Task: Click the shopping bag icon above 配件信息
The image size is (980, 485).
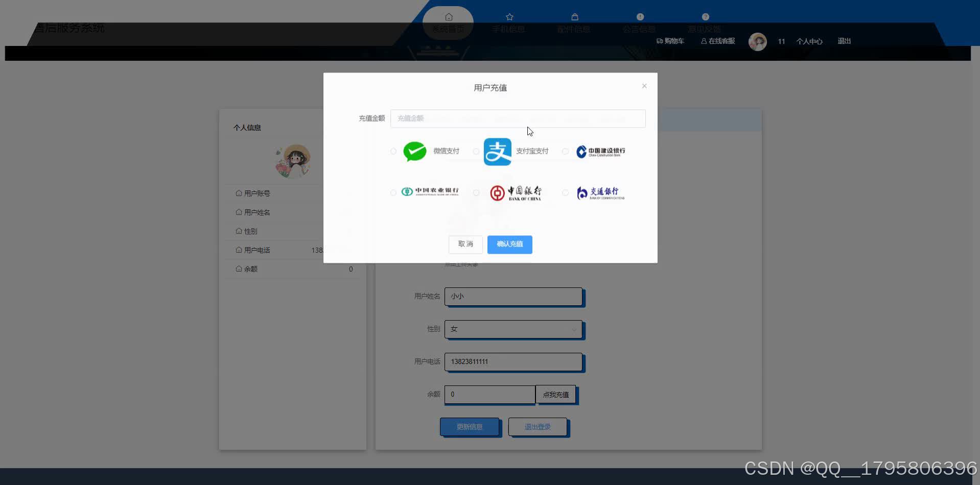Action: click(x=575, y=17)
